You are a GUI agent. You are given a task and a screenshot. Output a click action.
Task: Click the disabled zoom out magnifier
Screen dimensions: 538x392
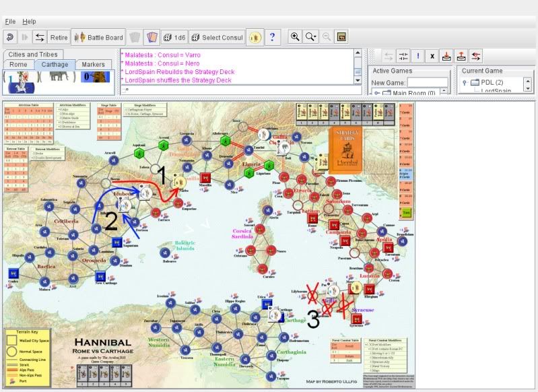click(x=327, y=37)
